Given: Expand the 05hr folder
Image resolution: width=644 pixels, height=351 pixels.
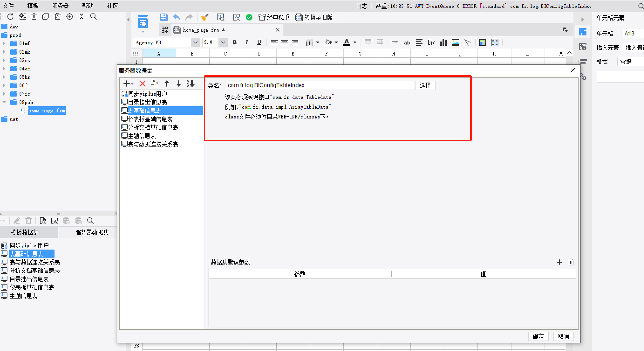Looking at the screenshot, I should point(4,77).
